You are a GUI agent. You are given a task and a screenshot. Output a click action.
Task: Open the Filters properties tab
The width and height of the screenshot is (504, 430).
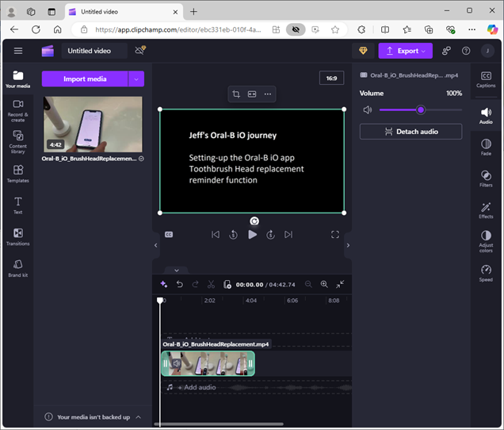(x=486, y=179)
